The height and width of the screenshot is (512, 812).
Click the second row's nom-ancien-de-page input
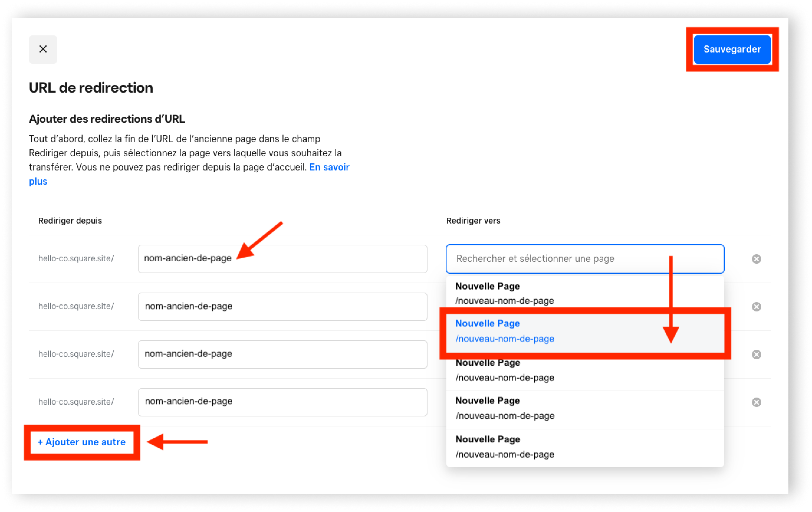[282, 307]
